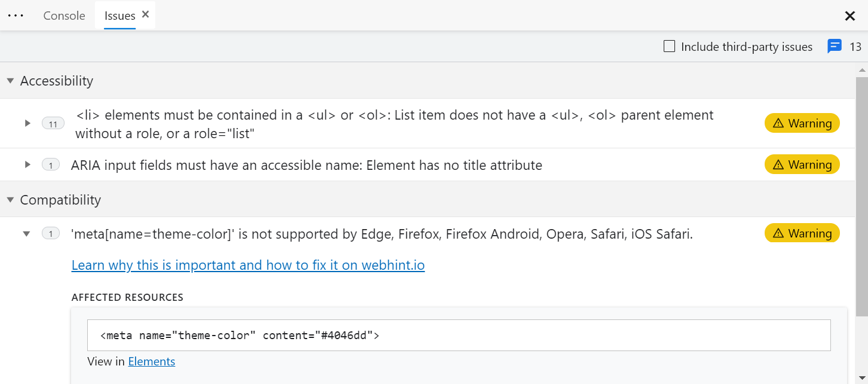Click the Warning badge on the ARIA input issue
This screenshot has width=868, height=384.
click(802, 164)
